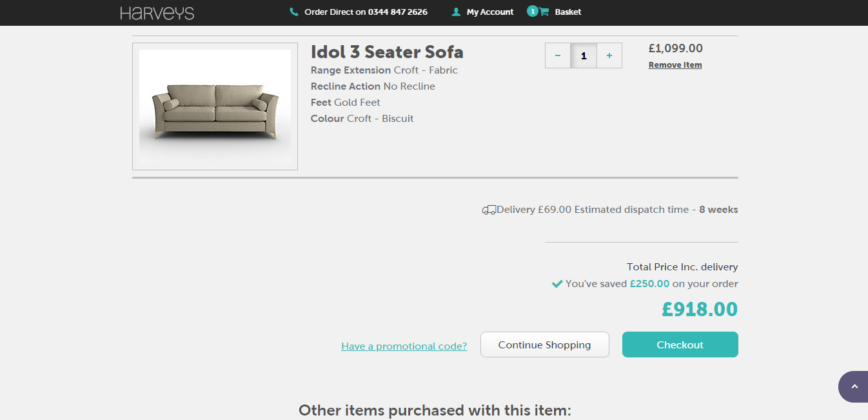Viewport: 868px width, 420px height.
Task: Click the Idol sofa product thumbnail
Action: (215, 106)
